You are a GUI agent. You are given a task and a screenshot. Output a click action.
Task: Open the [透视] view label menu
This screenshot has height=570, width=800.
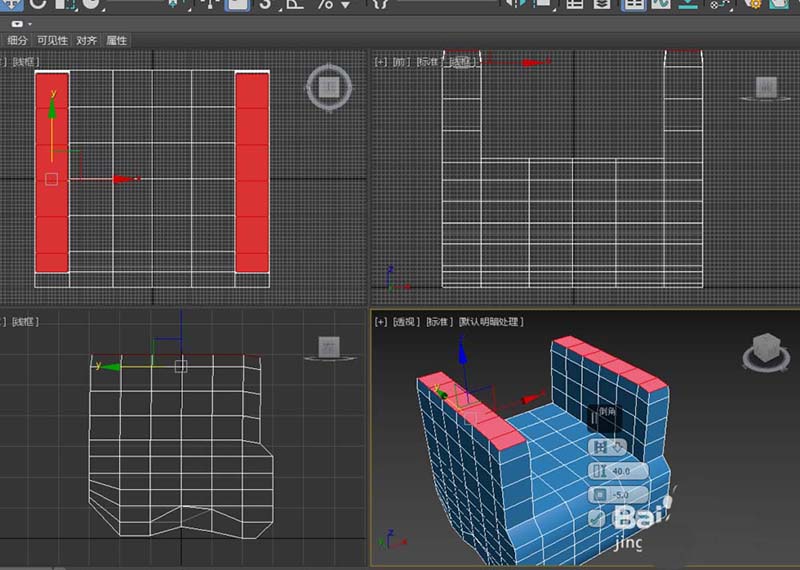click(406, 321)
